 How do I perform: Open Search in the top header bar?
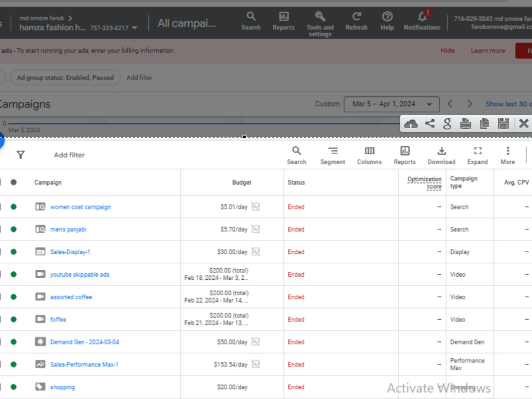(x=251, y=21)
